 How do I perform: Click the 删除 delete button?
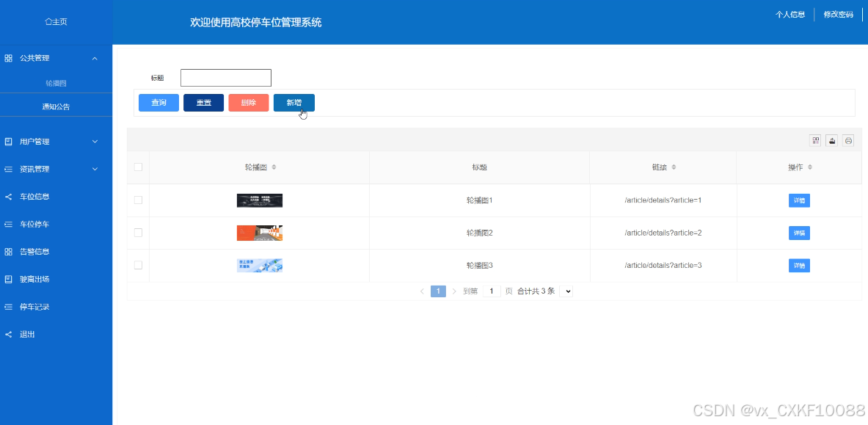tap(249, 103)
